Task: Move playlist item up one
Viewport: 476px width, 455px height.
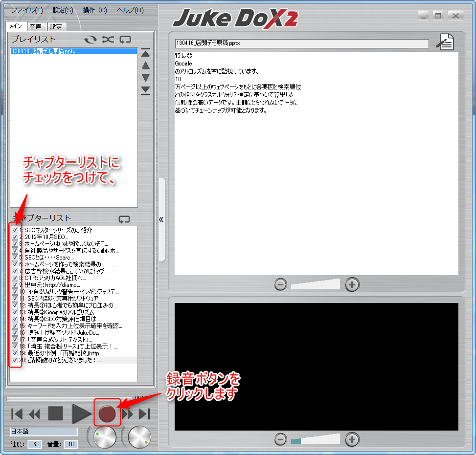Action: coord(145,65)
